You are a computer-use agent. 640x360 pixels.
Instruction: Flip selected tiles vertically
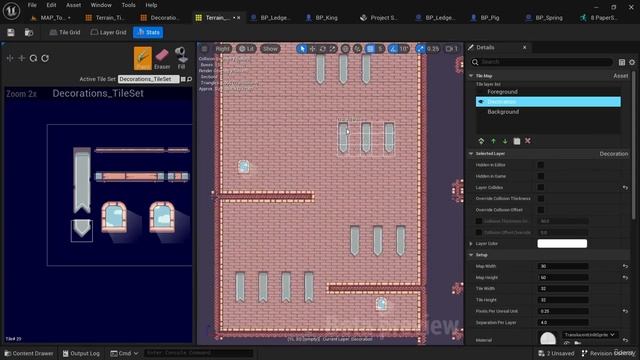[22, 58]
